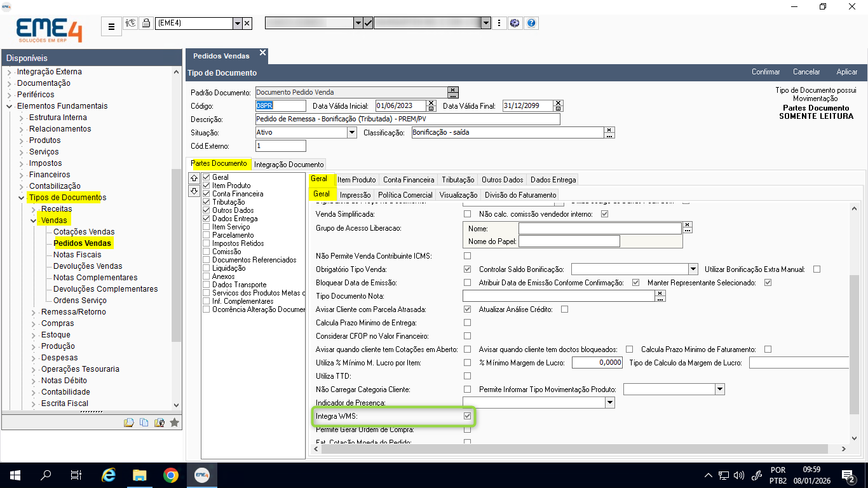Screen dimensions: 868x488
Task: Open the Situação dropdown
Action: coord(352,133)
